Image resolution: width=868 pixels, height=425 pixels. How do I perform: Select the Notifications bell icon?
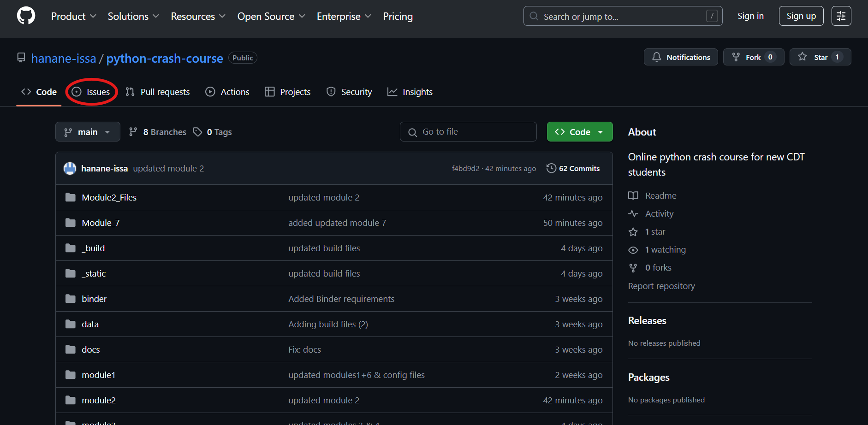[657, 57]
